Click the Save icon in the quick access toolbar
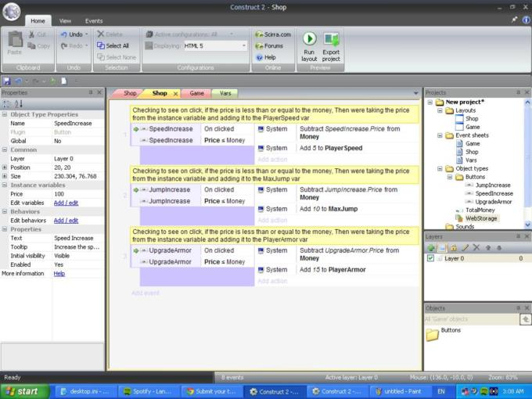Image resolution: width=532 pixels, height=399 pixels. [x=6, y=81]
